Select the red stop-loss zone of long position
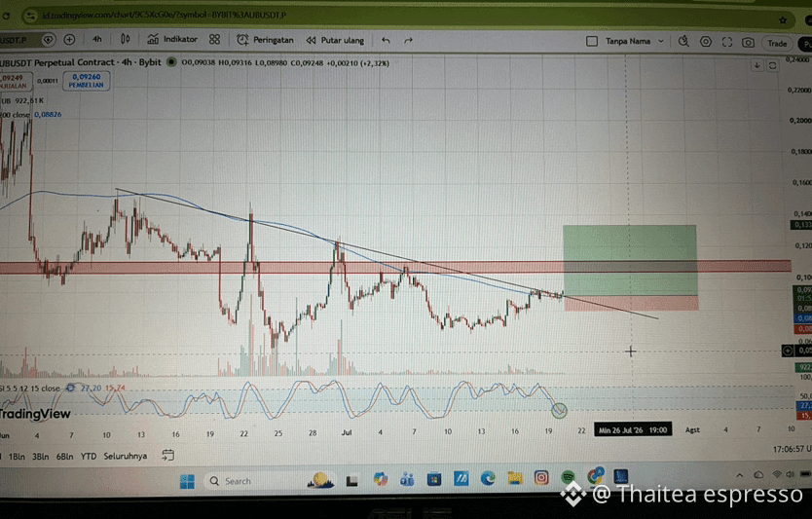 [x=631, y=303]
